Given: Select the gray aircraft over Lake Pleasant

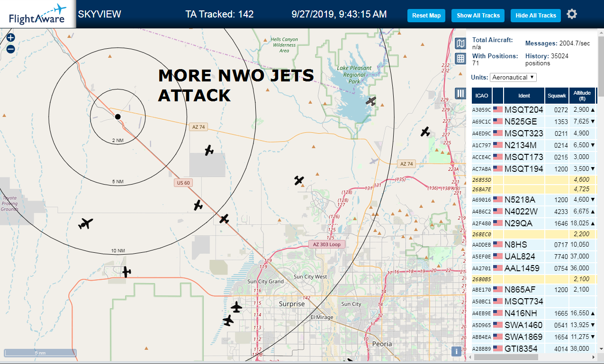Looking at the screenshot, I should [371, 101].
